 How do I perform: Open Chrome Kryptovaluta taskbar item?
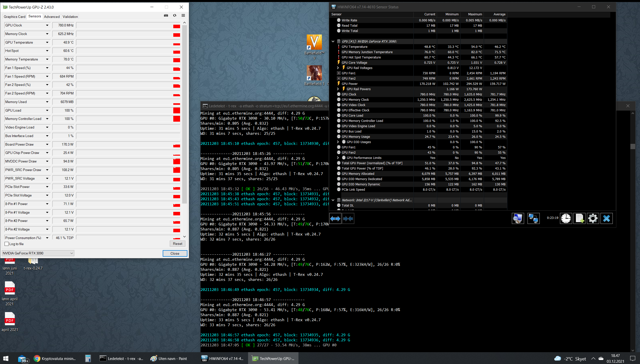(x=55, y=358)
